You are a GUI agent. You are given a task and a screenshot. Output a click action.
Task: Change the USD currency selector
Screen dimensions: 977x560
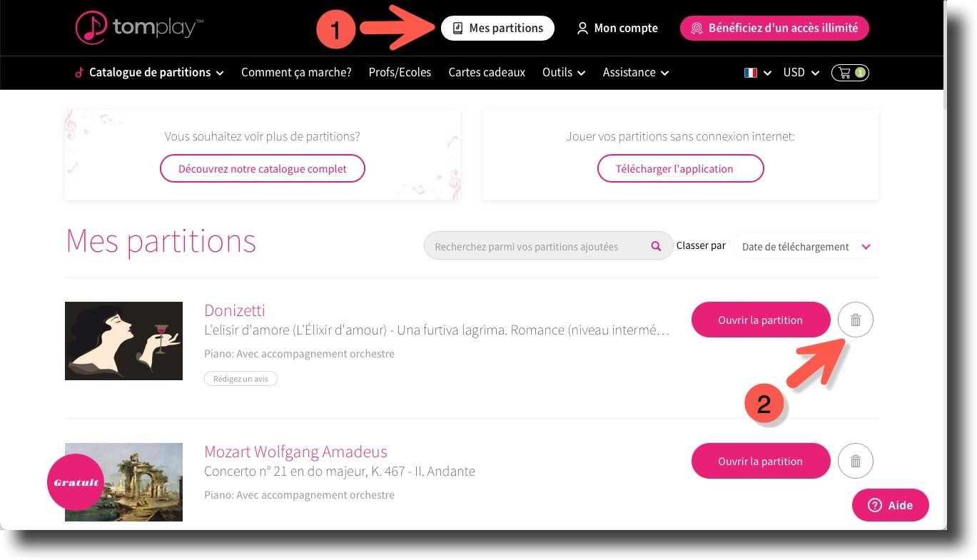(x=801, y=73)
